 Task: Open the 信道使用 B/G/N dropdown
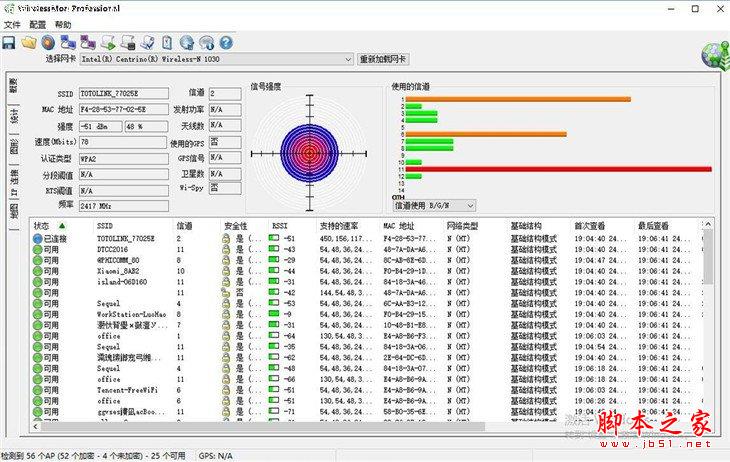[434, 205]
